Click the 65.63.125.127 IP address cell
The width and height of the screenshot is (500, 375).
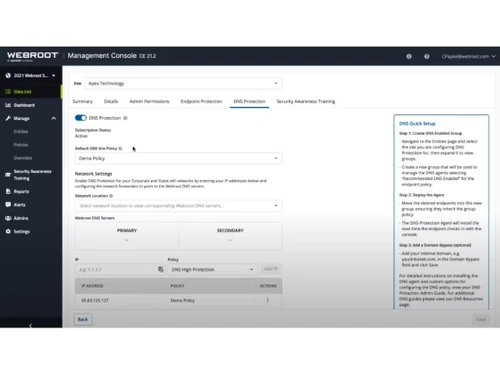pos(95,300)
